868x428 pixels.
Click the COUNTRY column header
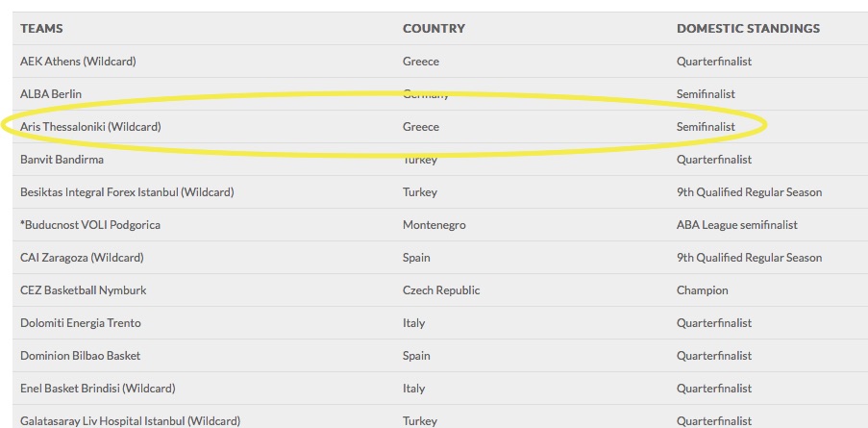point(434,28)
